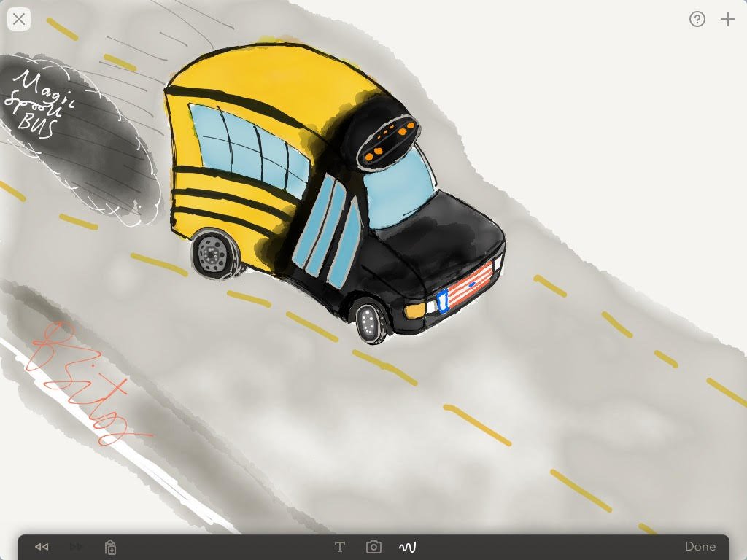Click the trash delete icon

111,547
